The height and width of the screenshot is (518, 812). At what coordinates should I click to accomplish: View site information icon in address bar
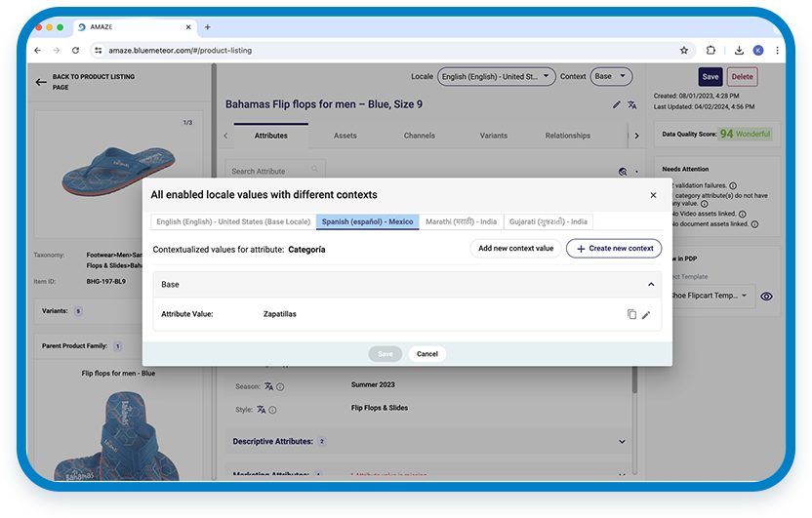[x=98, y=50]
